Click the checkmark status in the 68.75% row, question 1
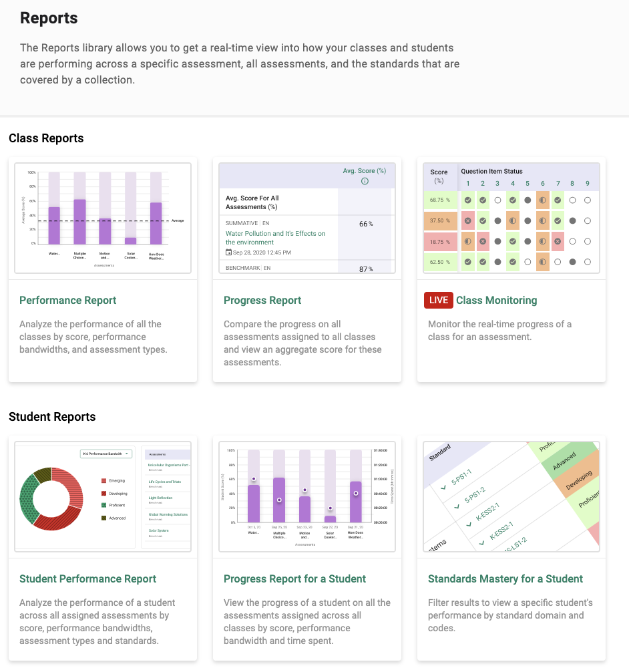Screen dimensions: 629x672 468,200
